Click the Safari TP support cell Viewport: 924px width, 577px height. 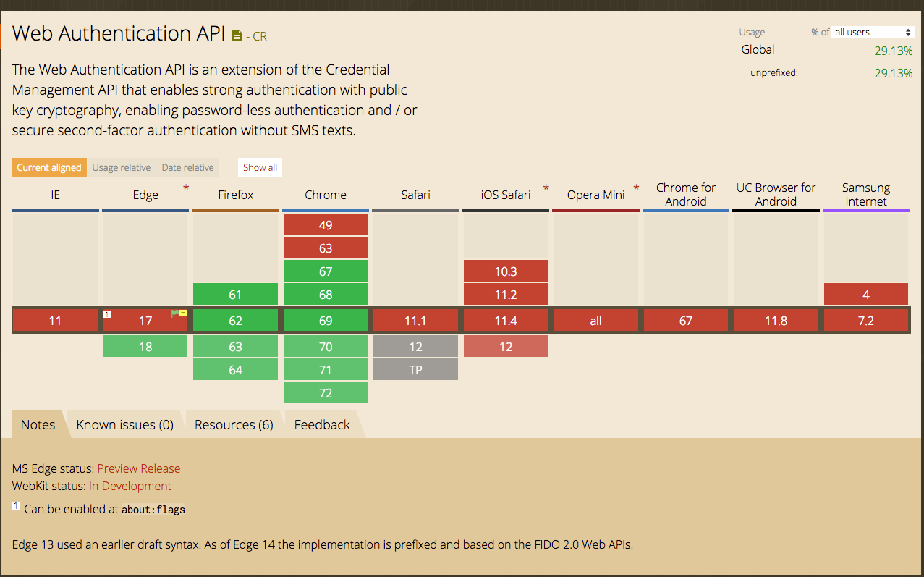coord(415,369)
